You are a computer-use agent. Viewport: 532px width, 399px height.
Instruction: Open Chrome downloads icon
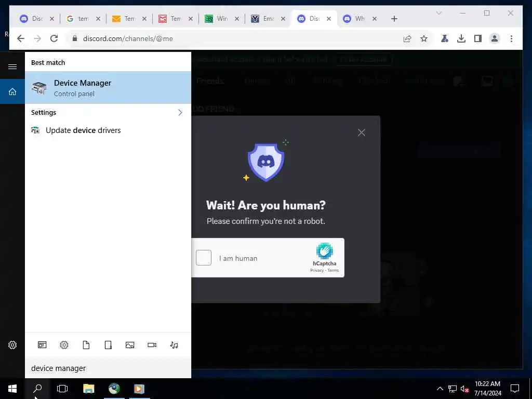click(461, 38)
